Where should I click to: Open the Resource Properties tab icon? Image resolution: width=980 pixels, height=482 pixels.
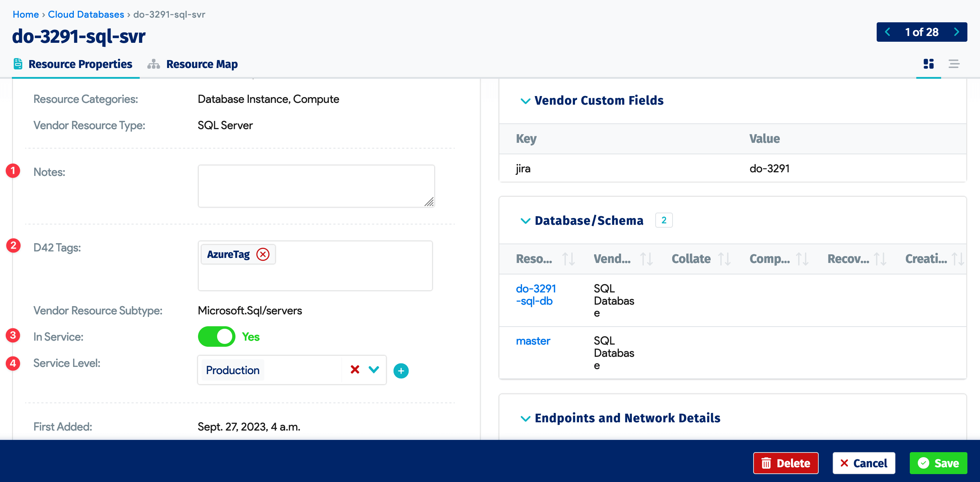coord(18,64)
